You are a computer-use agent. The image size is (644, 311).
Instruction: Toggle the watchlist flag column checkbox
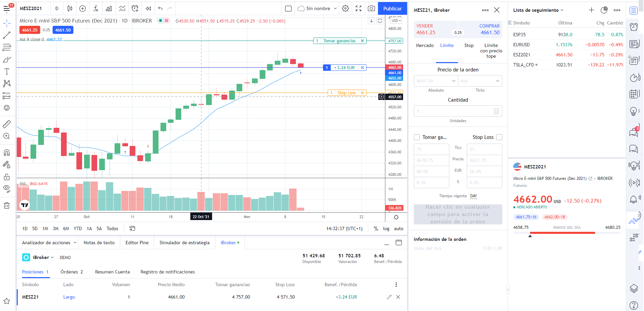point(510,23)
